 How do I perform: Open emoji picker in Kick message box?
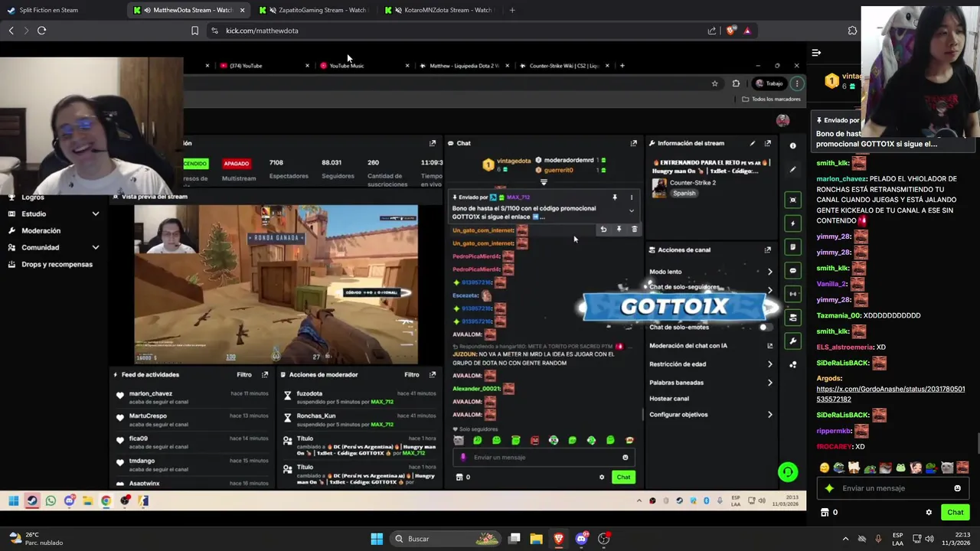pyautogui.click(x=957, y=488)
